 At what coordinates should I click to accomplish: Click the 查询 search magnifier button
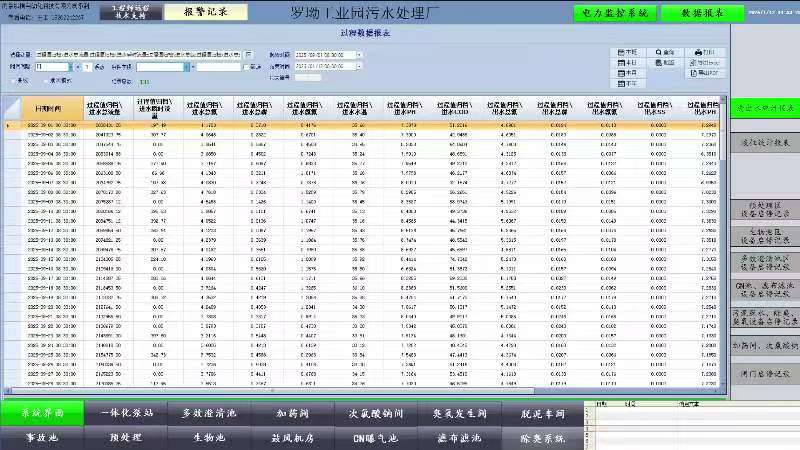coord(664,50)
